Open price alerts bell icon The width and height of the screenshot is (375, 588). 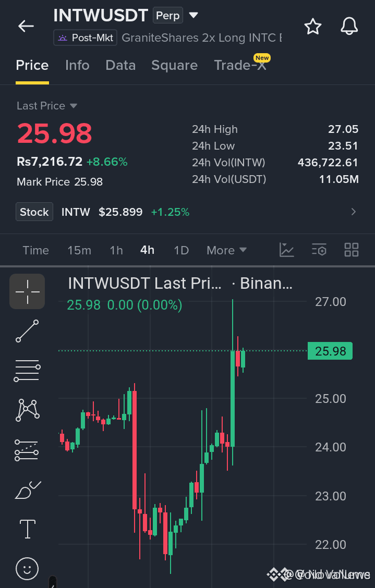click(349, 26)
